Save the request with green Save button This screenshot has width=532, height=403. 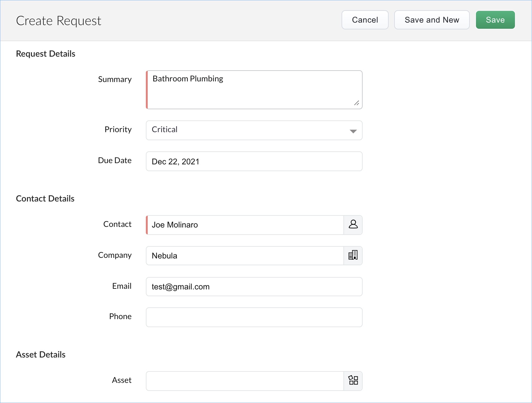coord(495,20)
